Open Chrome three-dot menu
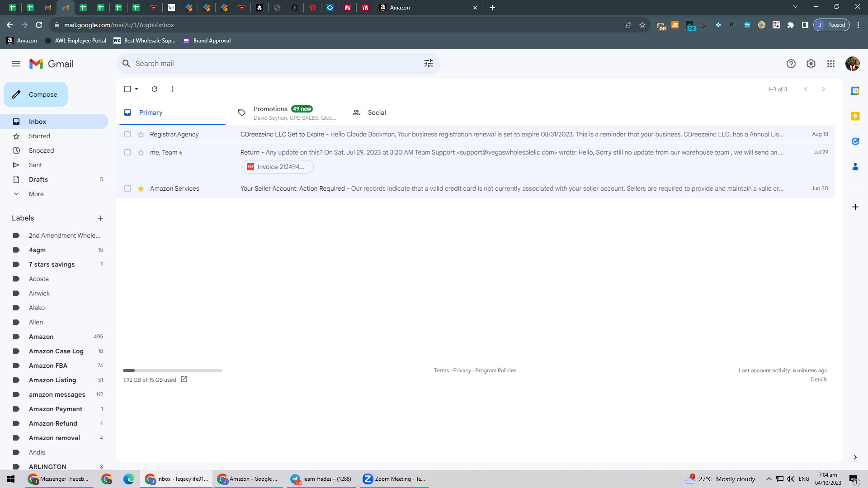The image size is (868, 488). click(859, 25)
